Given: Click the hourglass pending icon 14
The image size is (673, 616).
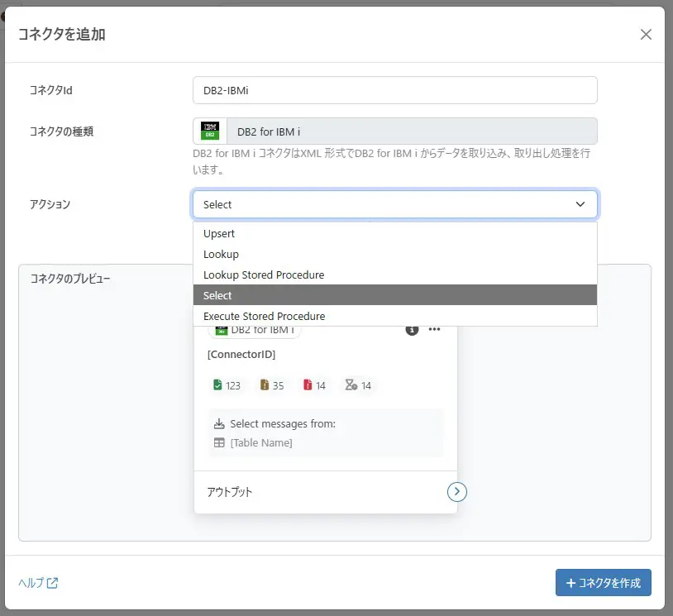Looking at the screenshot, I should coord(351,384).
